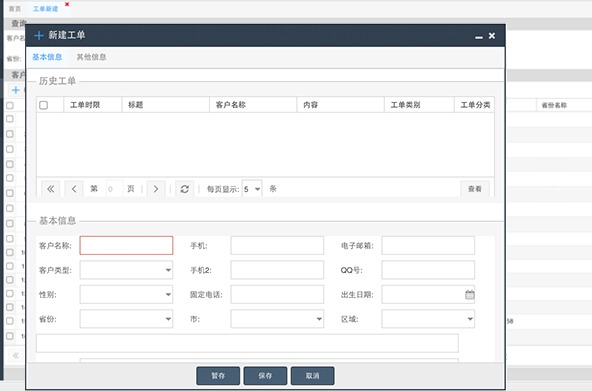The image size is (592, 391).
Task: Click the wide text field below 省份 row
Action: [x=247, y=343]
